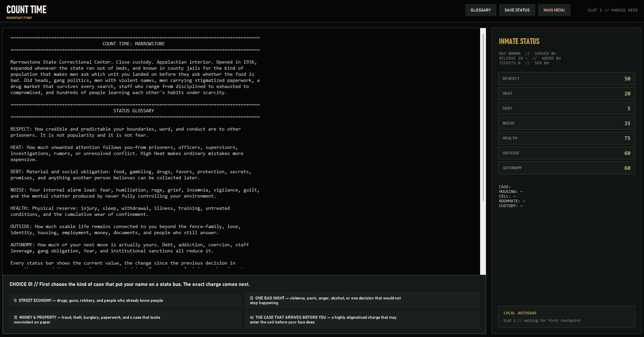This screenshot has width=644, height=337.
Task: Click the 'DEBT:' glossary definition
Action: click(131, 175)
